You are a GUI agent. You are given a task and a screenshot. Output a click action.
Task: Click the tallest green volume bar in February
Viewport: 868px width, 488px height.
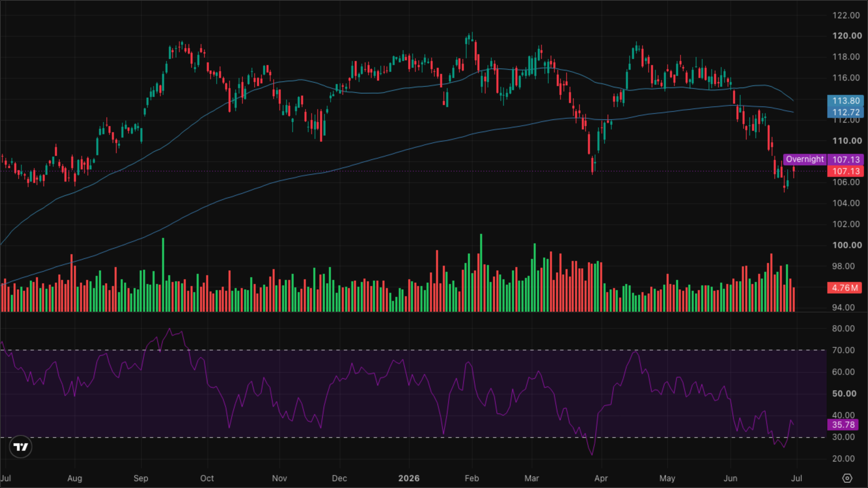(481, 272)
